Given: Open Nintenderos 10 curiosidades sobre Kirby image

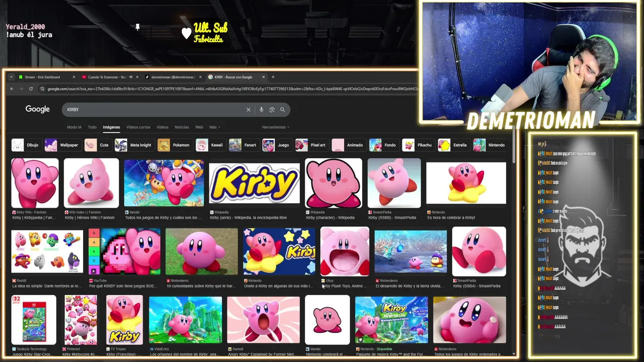Looking at the screenshot, I should click(202, 251).
